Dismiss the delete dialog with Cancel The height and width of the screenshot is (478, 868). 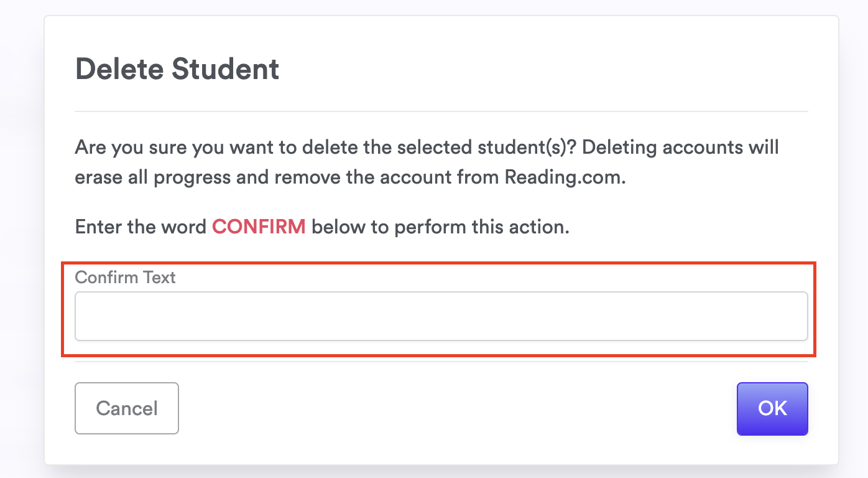click(127, 408)
